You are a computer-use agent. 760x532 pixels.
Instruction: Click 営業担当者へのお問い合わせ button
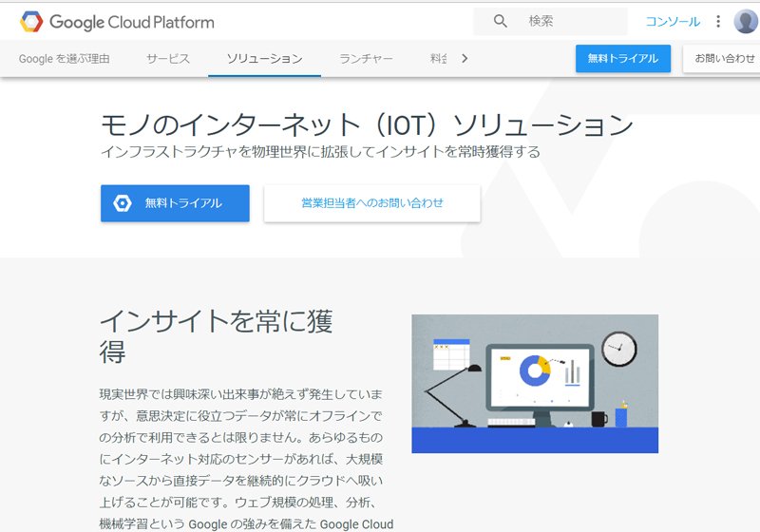372,203
